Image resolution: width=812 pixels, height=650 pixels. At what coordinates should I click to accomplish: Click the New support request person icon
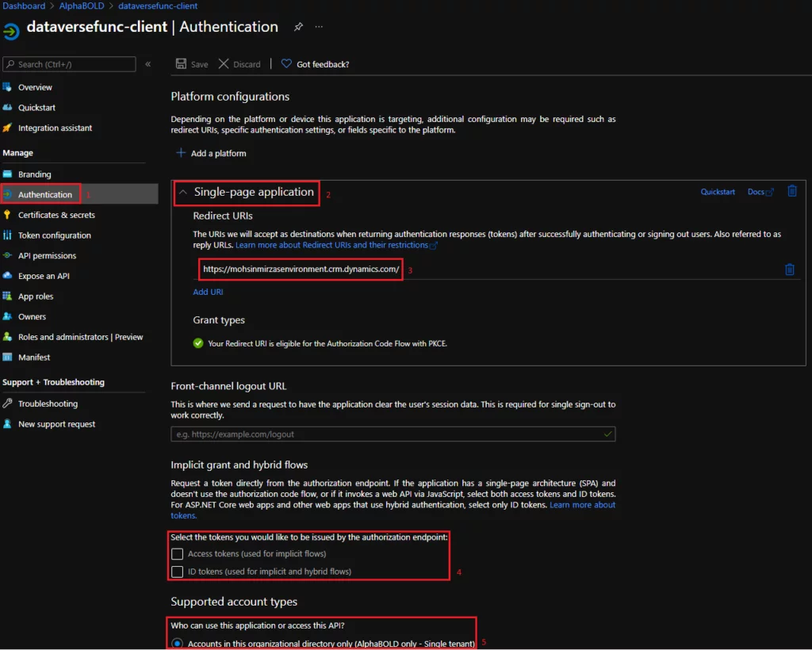pyautogui.click(x=7, y=424)
